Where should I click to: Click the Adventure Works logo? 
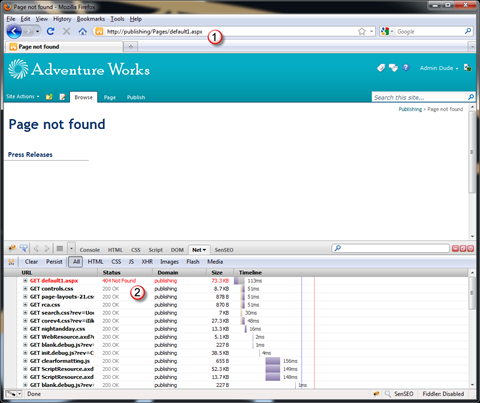pos(79,69)
